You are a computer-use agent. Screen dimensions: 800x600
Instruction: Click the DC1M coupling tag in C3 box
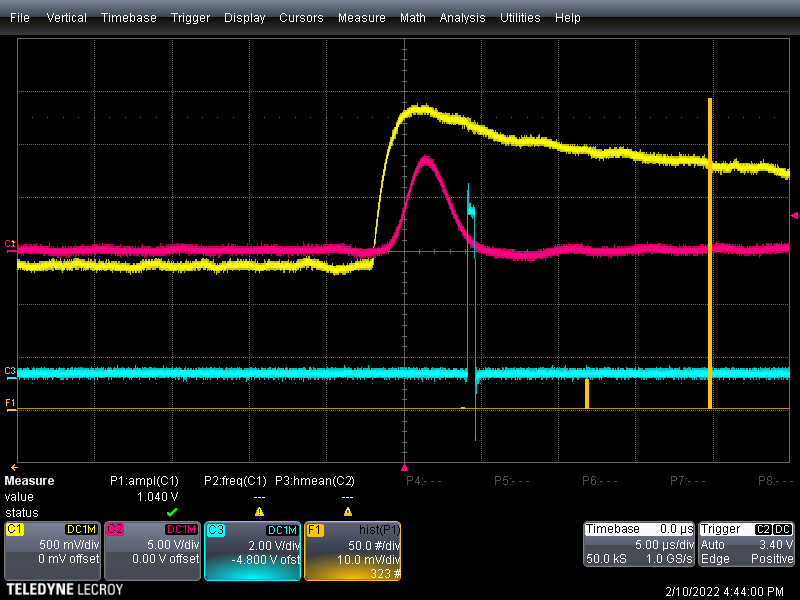pyautogui.click(x=282, y=530)
